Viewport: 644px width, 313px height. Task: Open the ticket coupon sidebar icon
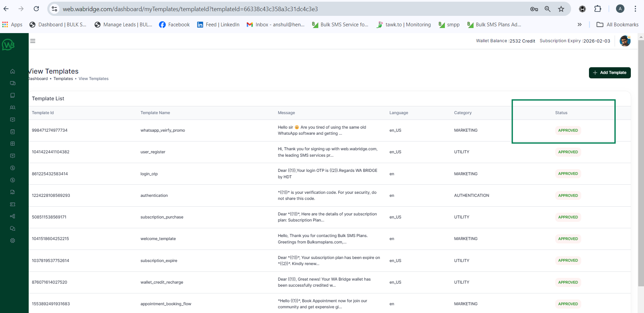(x=12, y=204)
